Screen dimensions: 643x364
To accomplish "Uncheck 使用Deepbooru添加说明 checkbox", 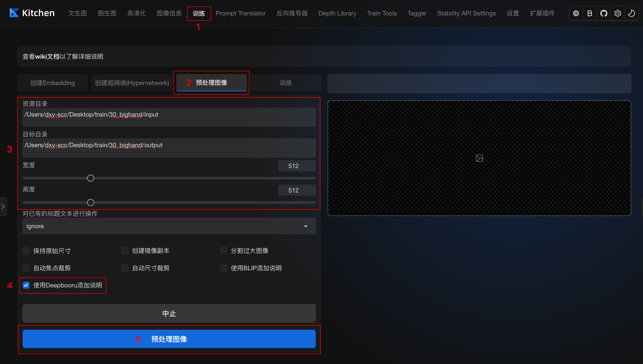I will coord(26,285).
